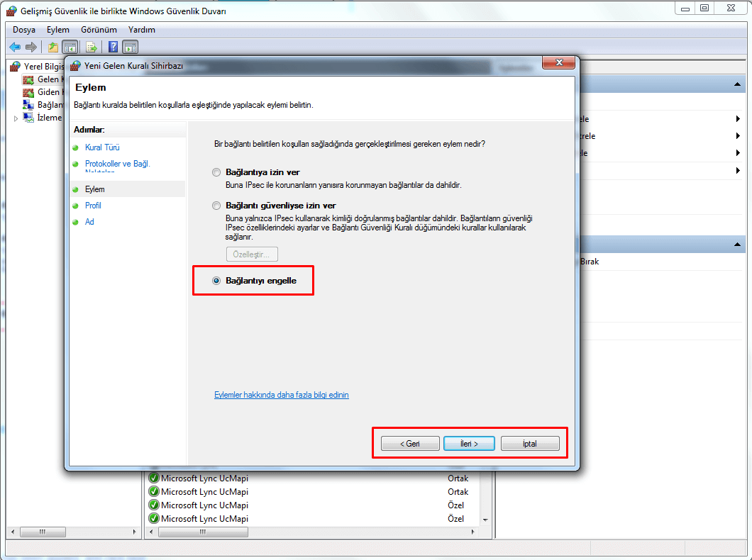
Task: Choose 'Bağlantı güvenliyse izin ver' radio button
Action: click(x=216, y=206)
